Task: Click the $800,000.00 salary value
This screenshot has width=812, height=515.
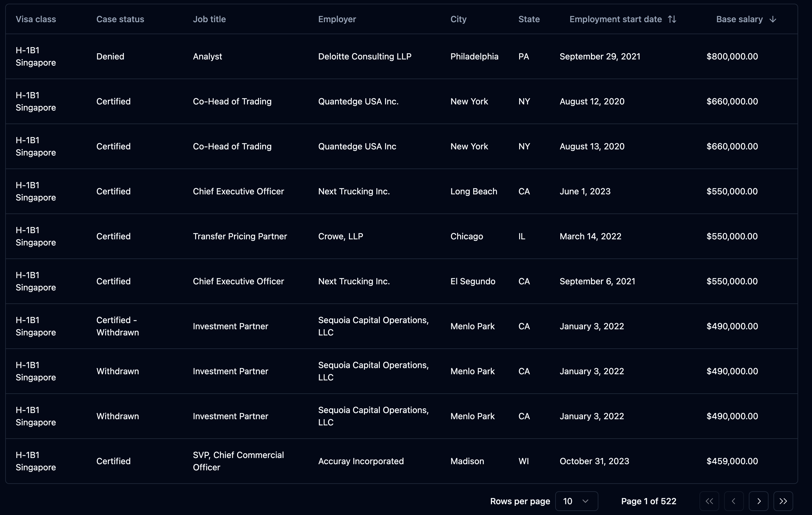Action: (x=732, y=56)
